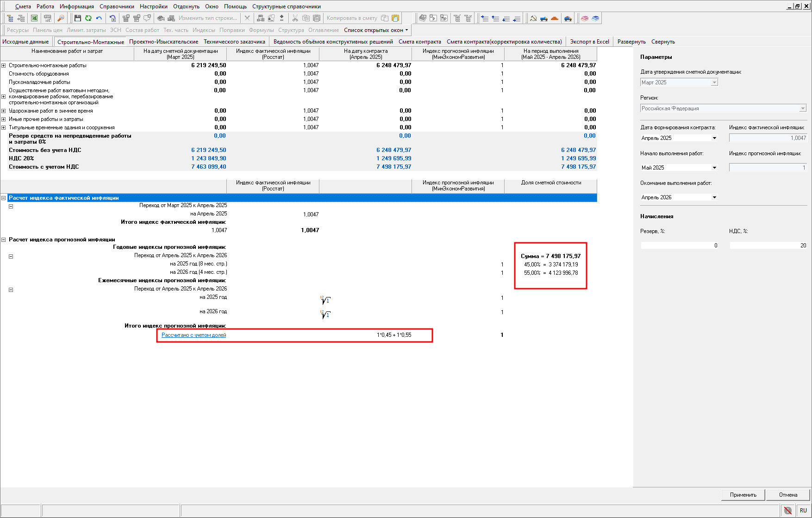Click the 'Применить' button
The width and height of the screenshot is (812, 518).
point(743,495)
